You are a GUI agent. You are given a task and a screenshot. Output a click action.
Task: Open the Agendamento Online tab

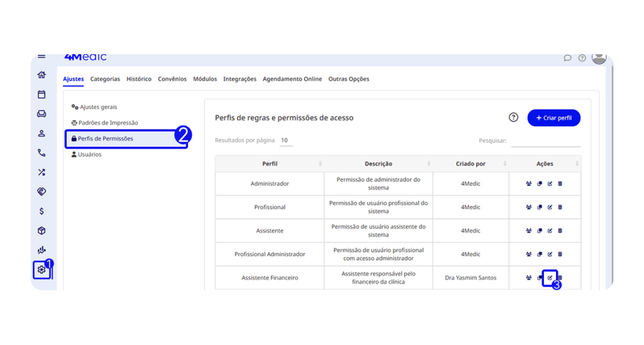point(292,79)
